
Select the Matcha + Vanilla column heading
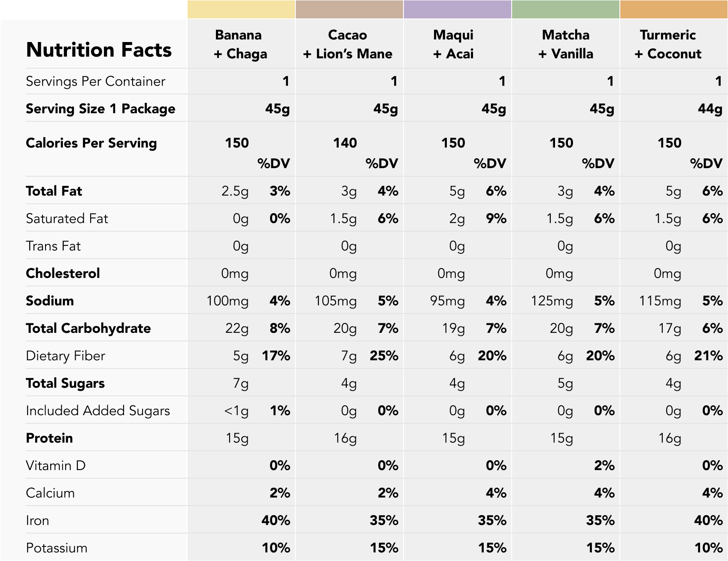point(566,44)
